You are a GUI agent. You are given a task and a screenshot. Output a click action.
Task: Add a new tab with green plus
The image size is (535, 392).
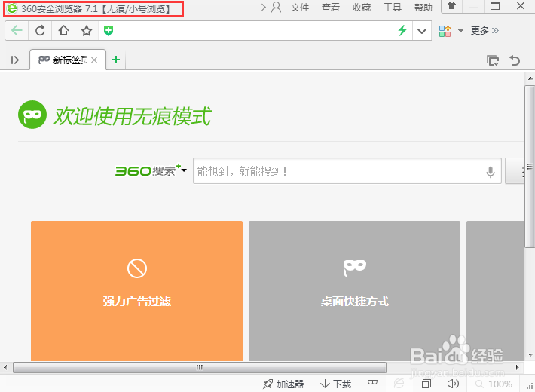tap(116, 60)
